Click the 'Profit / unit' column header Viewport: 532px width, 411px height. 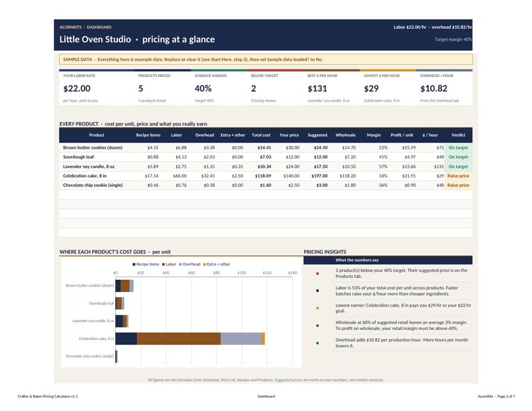point(402,135)
